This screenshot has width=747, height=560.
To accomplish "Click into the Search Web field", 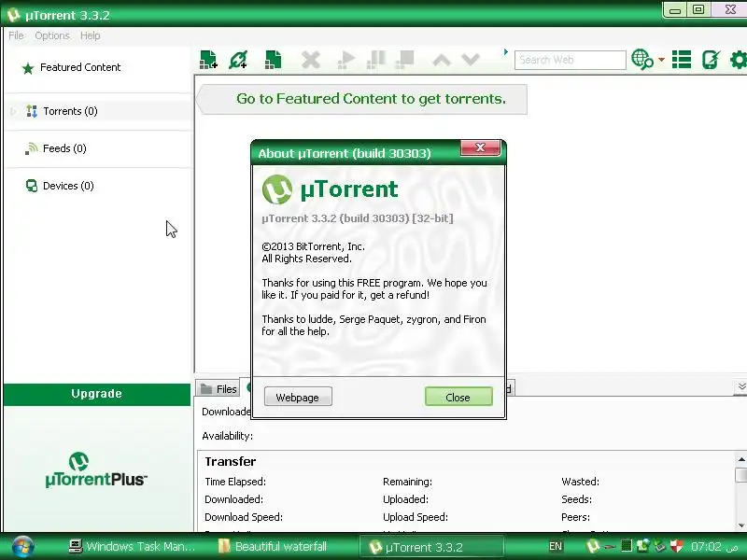I will click(x=571, y=60).
